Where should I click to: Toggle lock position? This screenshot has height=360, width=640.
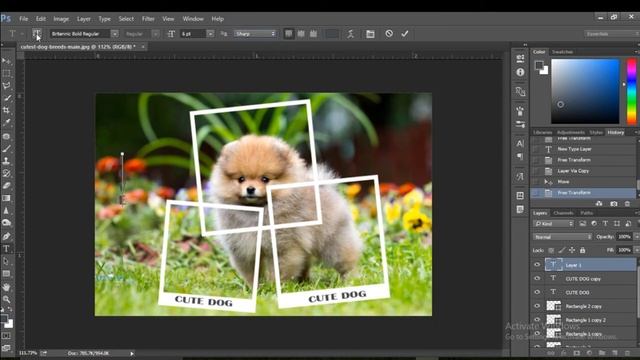572,250
